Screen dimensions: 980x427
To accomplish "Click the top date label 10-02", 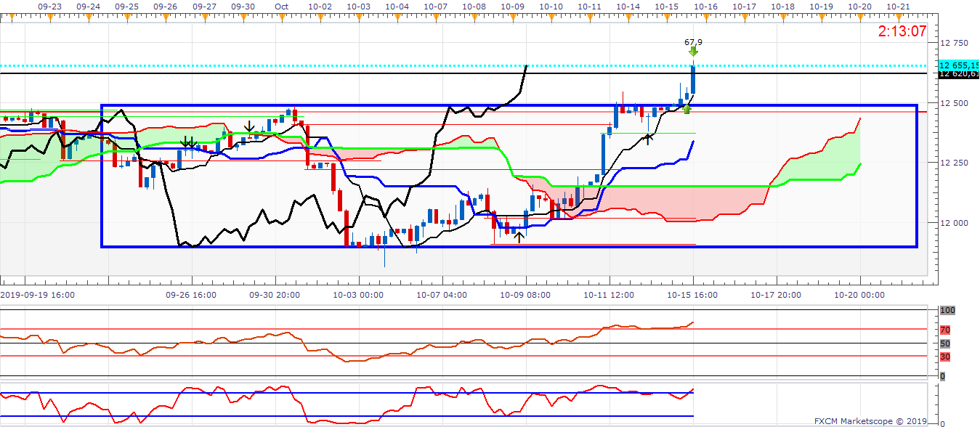I will tap(320, 5).
